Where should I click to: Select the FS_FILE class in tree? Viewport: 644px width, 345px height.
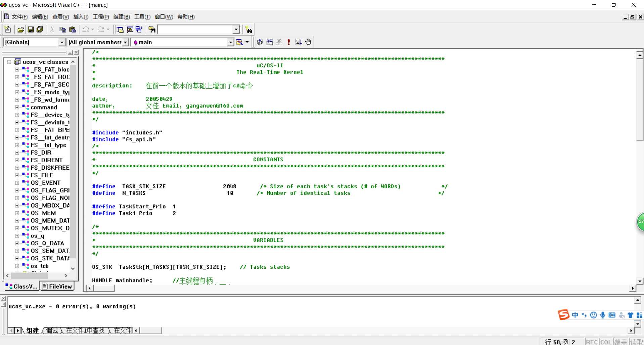click(x=42, y=175)
